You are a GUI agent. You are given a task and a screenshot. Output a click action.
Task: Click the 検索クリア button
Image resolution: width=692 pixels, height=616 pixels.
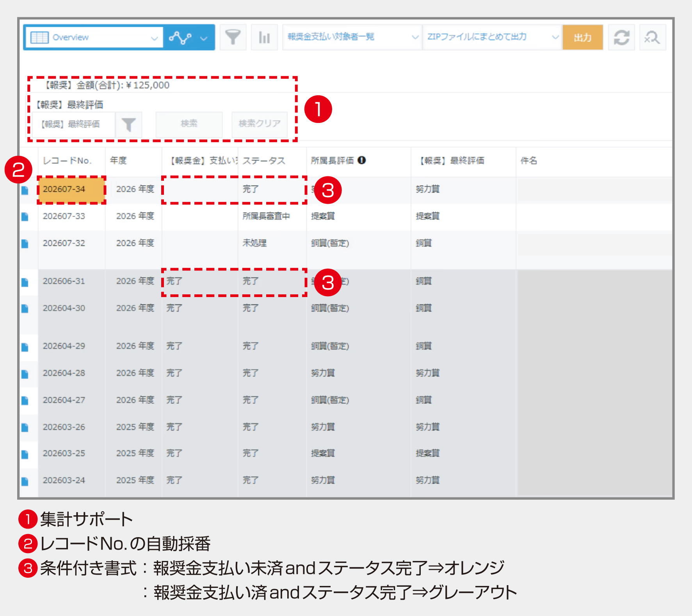click(x=260, y=124)
